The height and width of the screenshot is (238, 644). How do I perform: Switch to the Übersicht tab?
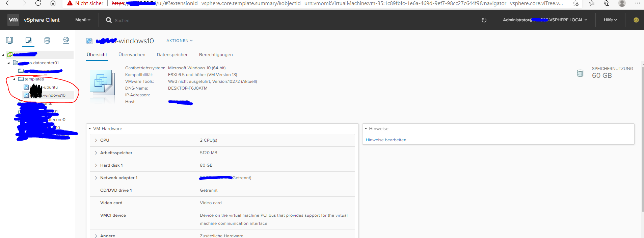97,55
